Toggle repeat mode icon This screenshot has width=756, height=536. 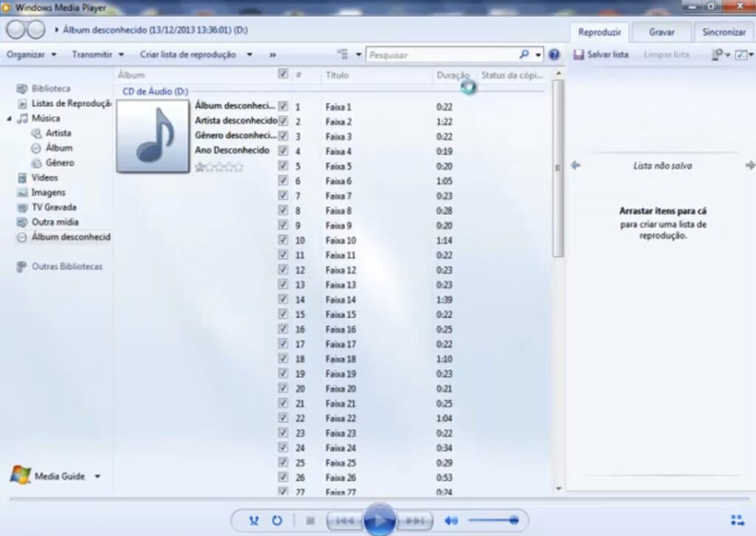click(x=277, y=520)
